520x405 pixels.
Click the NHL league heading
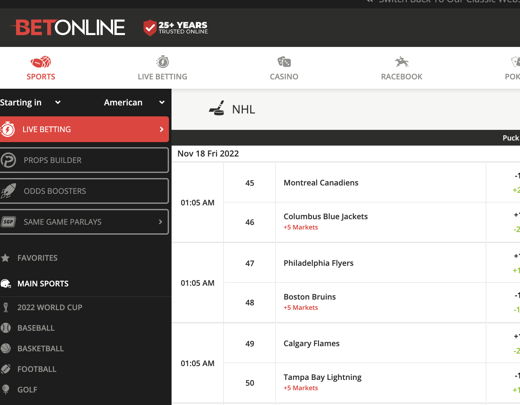click(x=244, y=109)
